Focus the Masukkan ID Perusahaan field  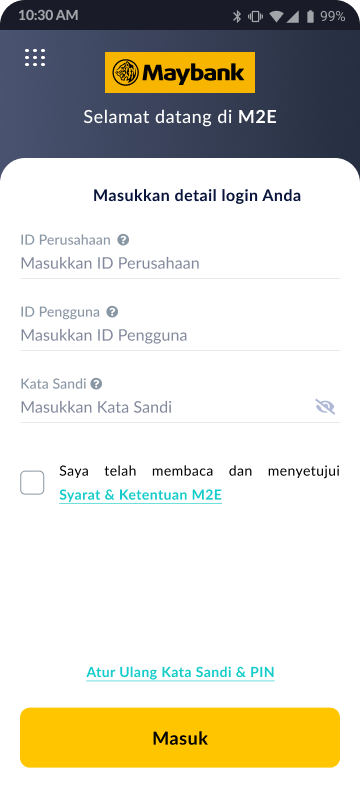point(180,264)
